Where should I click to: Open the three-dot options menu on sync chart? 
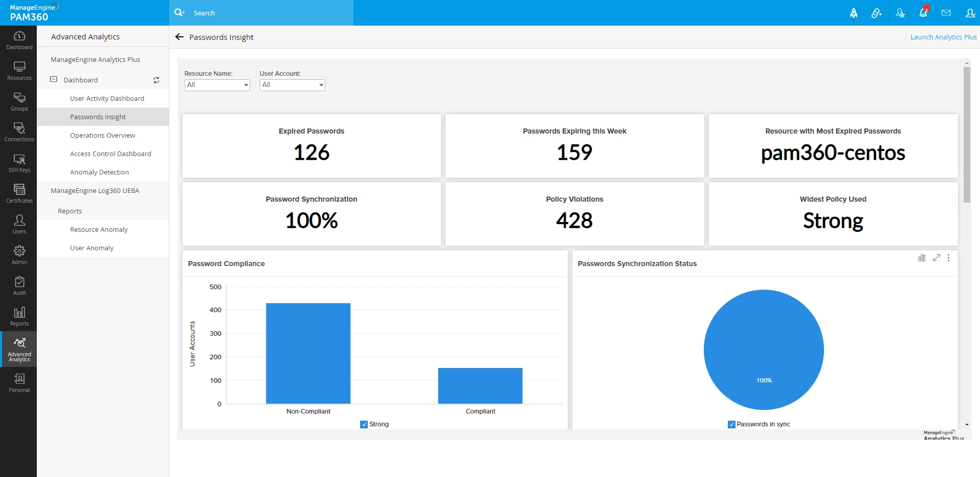(x=949, y=258)
